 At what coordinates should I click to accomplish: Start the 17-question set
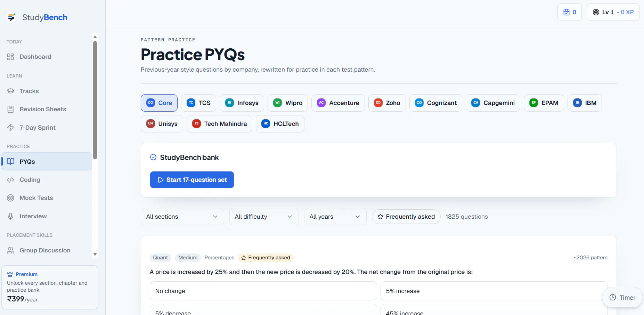tap(192, 180)
